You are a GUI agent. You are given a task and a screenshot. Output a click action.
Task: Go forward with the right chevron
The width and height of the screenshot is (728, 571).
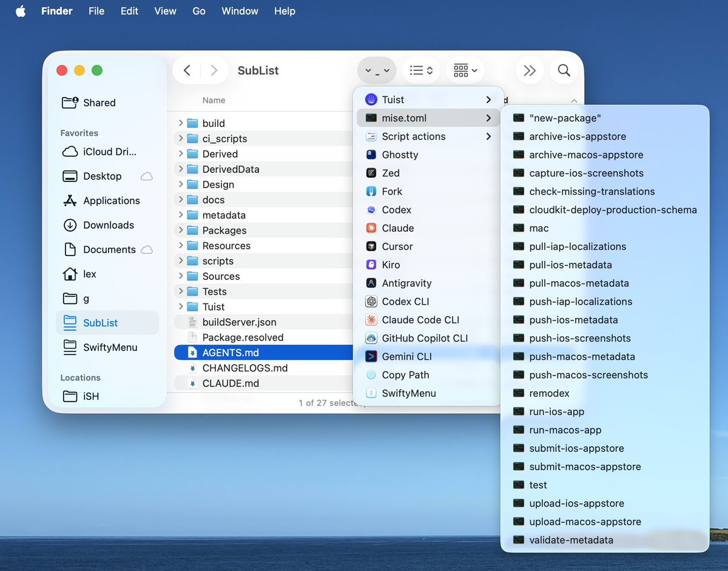(214, 70)
